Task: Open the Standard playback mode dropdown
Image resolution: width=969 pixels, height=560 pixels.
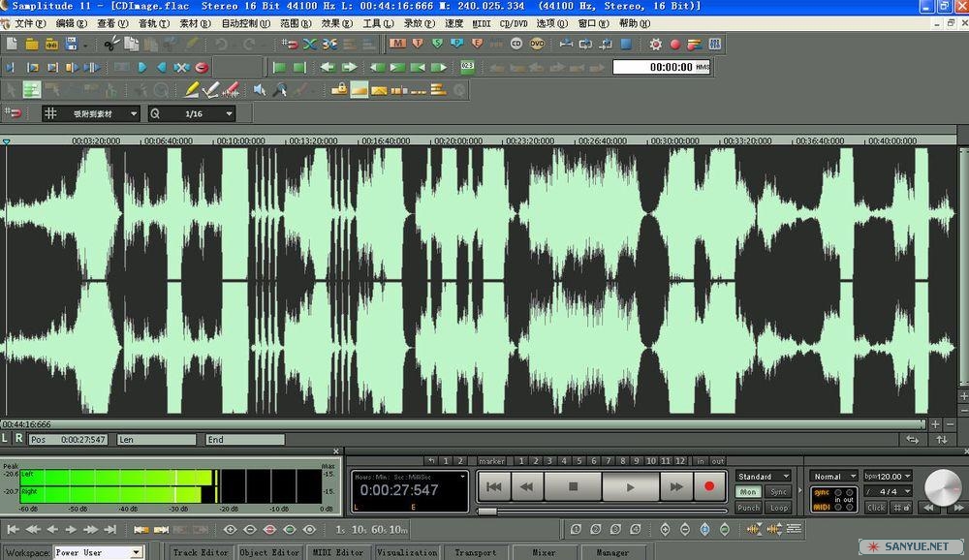Action: pos(764,476)
